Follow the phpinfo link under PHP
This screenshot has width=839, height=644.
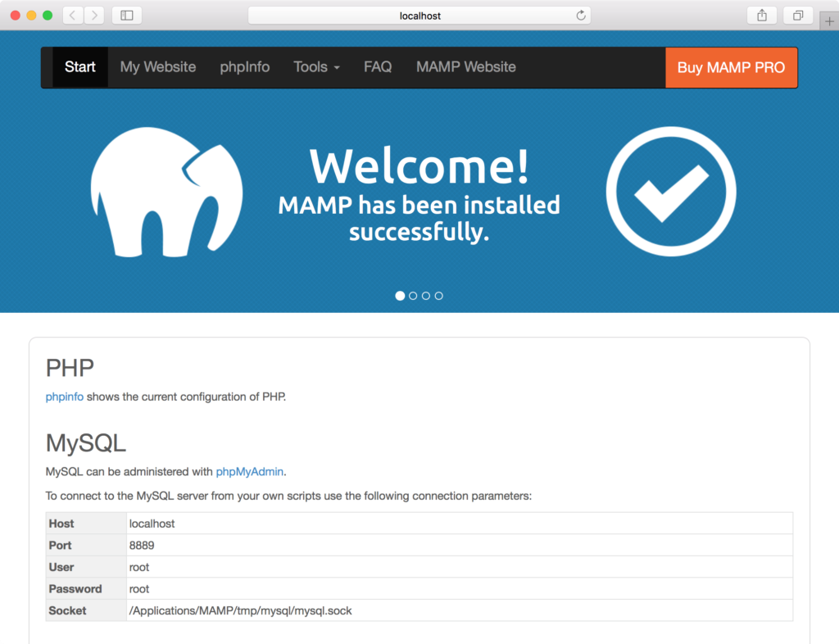coord(64,397)
